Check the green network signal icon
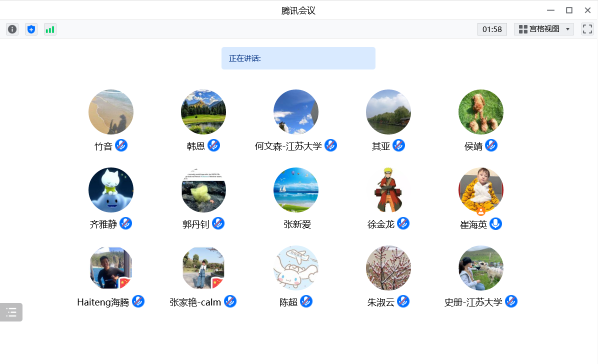 (50, 29)
